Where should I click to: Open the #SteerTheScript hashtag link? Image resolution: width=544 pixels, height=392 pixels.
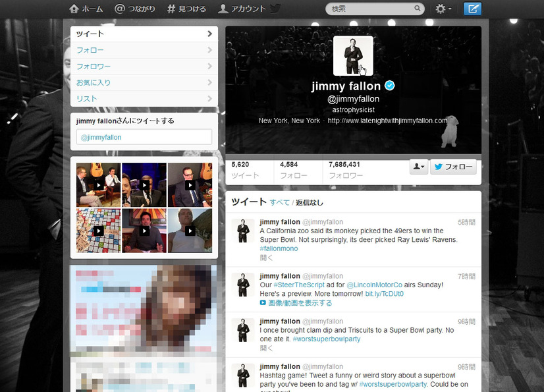pyautogui.click(x=299, y=285)
